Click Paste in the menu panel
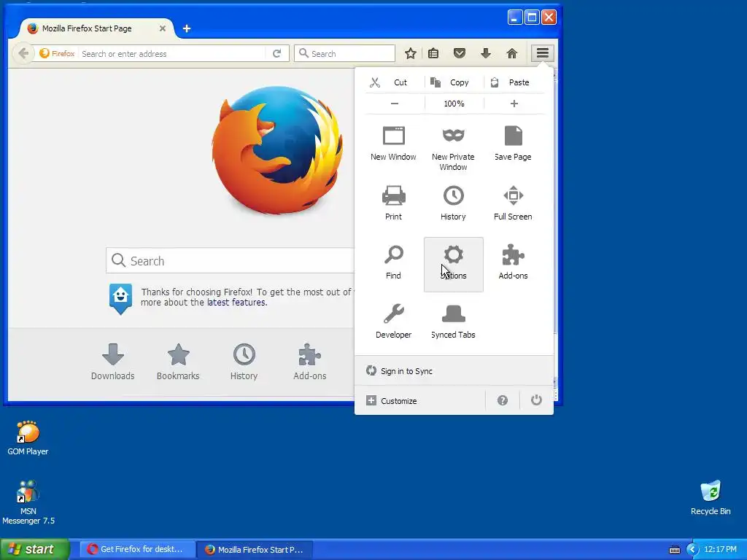This screenshot has width=747, height=560. pyautogui.click(x=514, y=82)
